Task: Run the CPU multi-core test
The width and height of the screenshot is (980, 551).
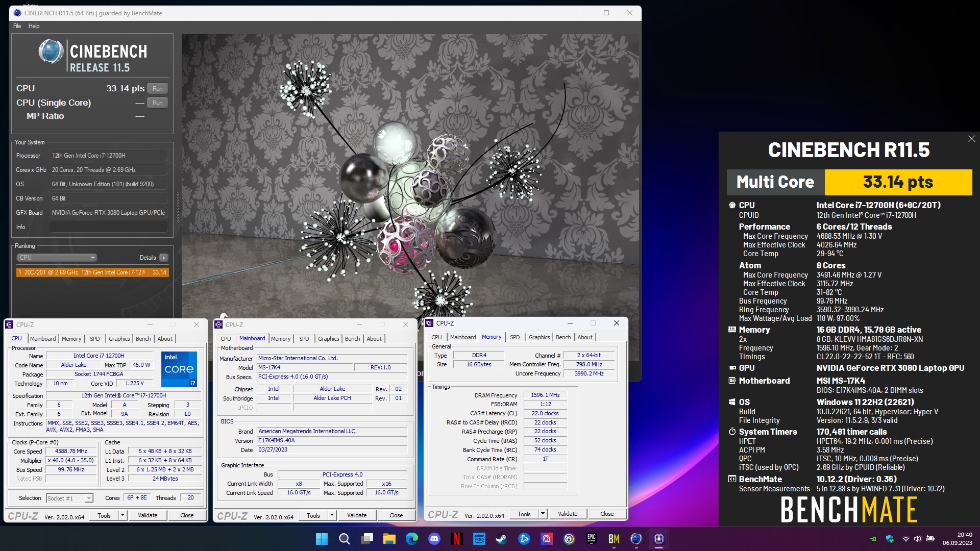Action: tap(158, 89)
